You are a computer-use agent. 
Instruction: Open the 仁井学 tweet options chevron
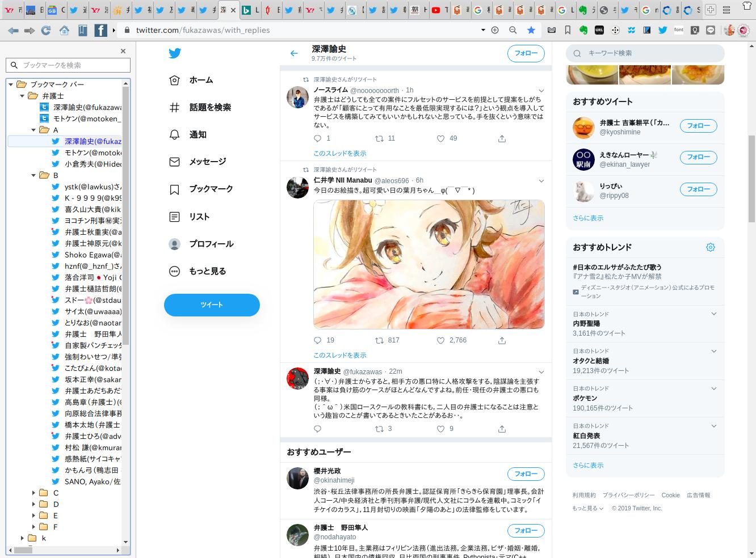[x=541, y=181]
